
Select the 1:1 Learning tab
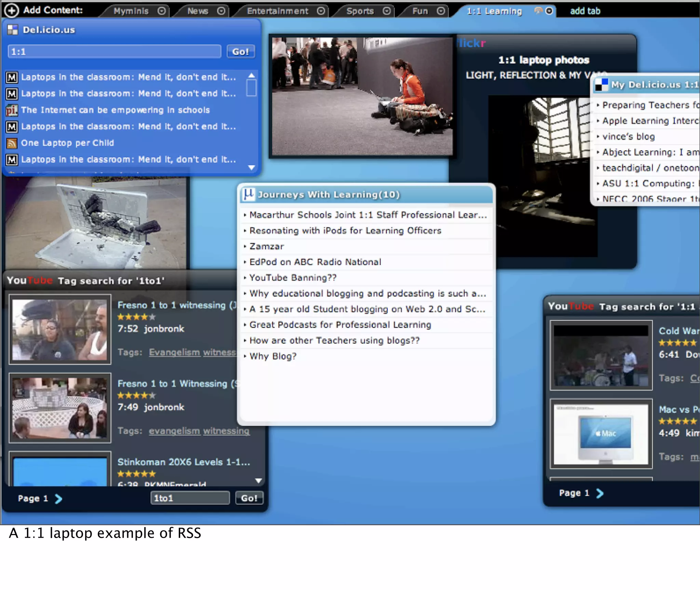click(x=494, y=11)
